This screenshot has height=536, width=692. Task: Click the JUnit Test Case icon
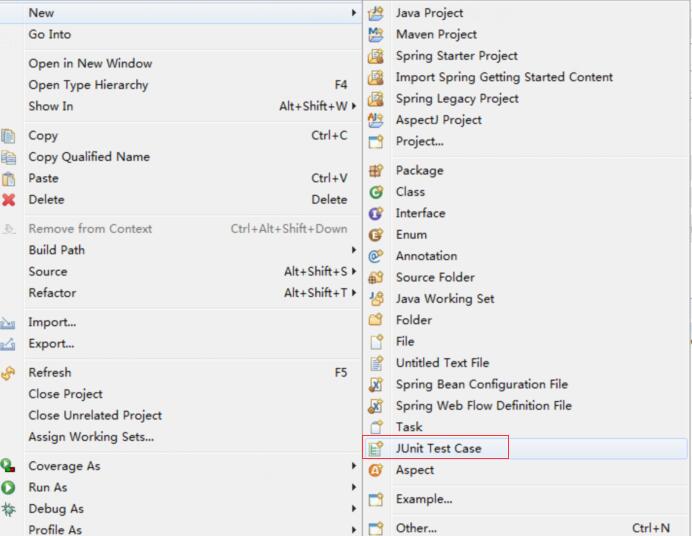376,448
